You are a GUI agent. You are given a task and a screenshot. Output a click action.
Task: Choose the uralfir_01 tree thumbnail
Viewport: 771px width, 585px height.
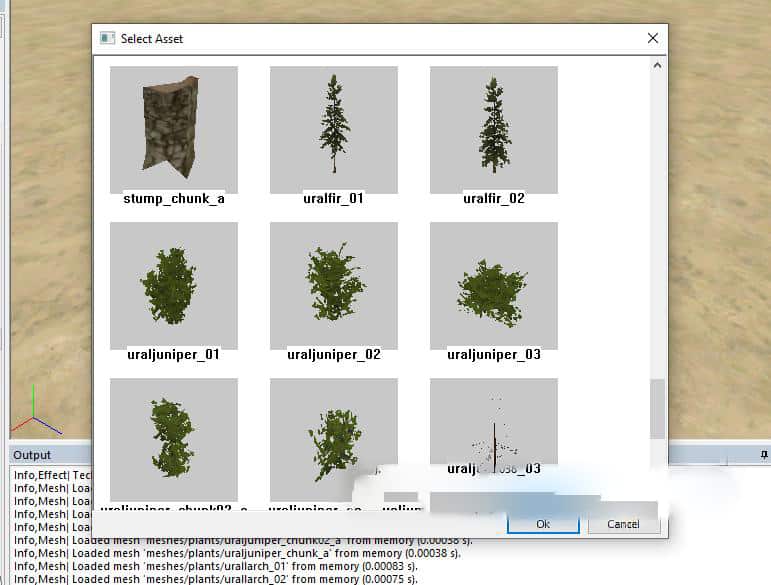(333, 129)
